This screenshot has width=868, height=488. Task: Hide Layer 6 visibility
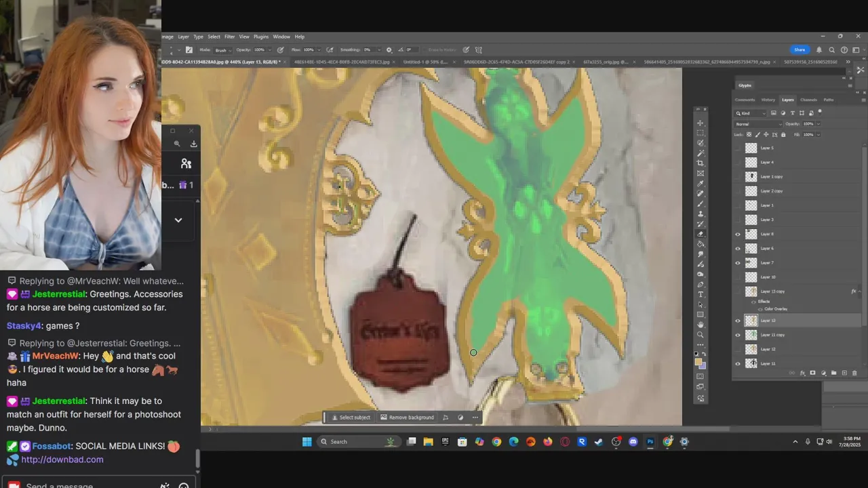coord(738,248)
